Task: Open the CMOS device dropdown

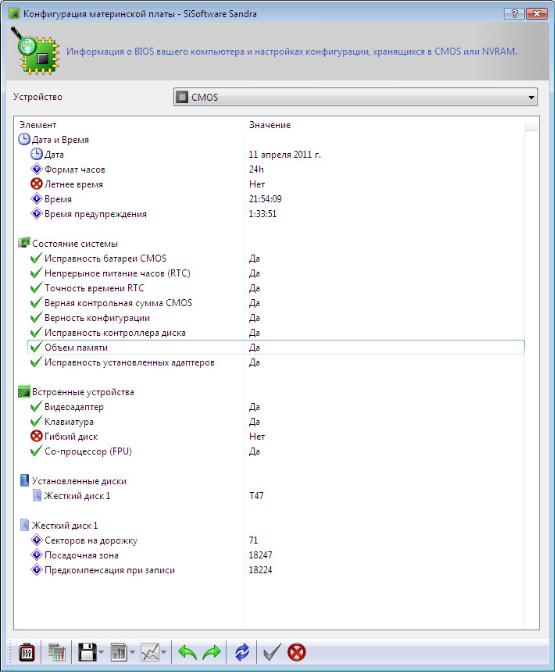Action: (x=355, y=97)
